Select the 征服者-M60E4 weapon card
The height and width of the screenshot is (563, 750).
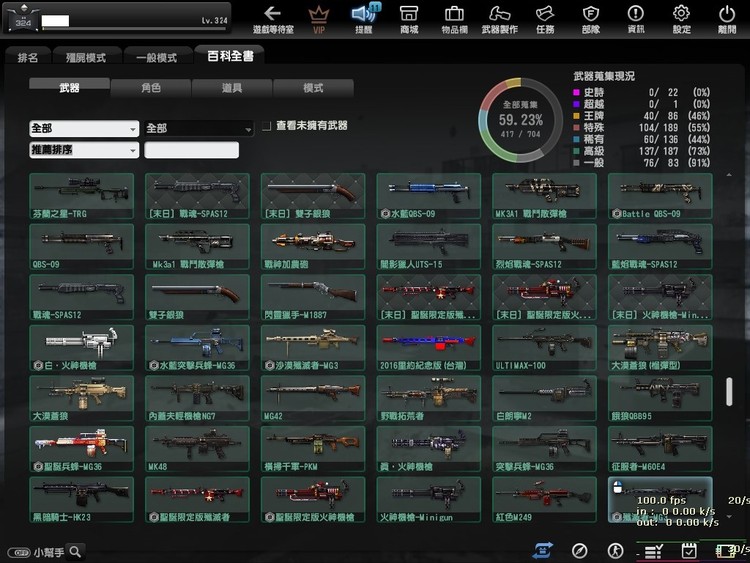[660, 449]
